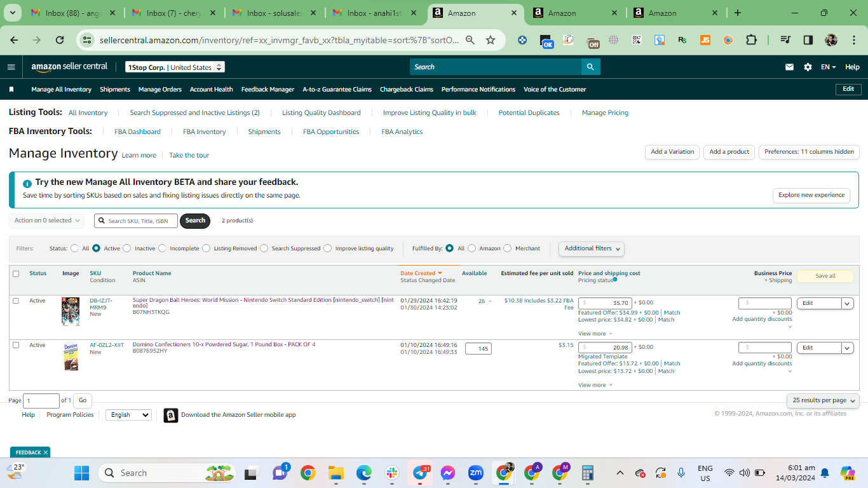Image resolution: width=868 pixels, height=488 pixels.
Task: Select the Incomplete status radio button
Action: [x=163, y=248]
